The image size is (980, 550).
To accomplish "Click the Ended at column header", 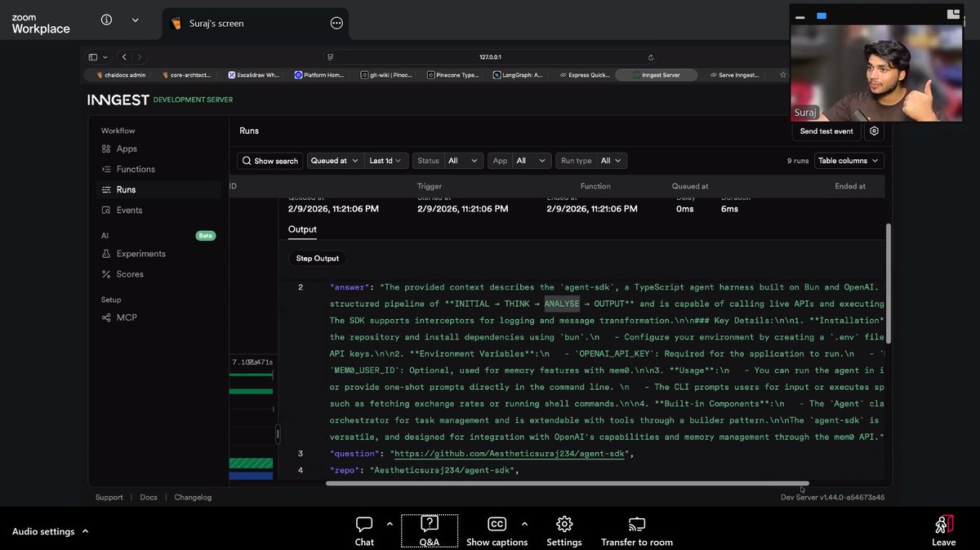I will pos(850,186).
